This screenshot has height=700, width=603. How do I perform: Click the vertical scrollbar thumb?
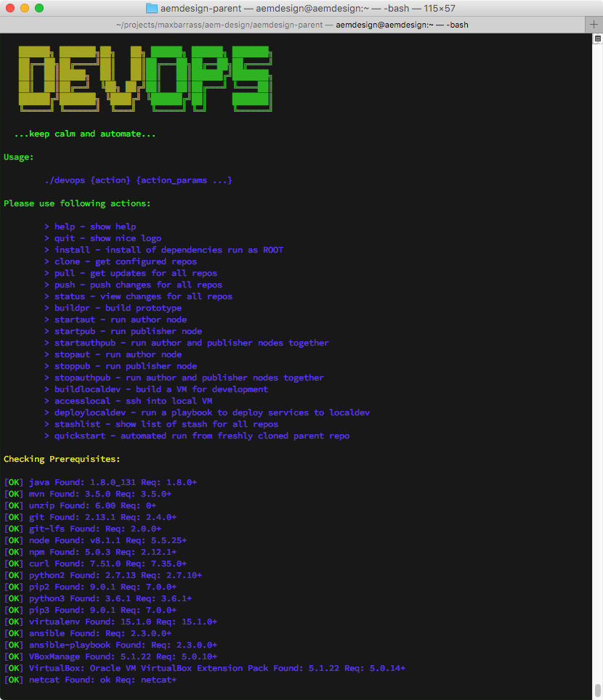(x=598, y=690)
